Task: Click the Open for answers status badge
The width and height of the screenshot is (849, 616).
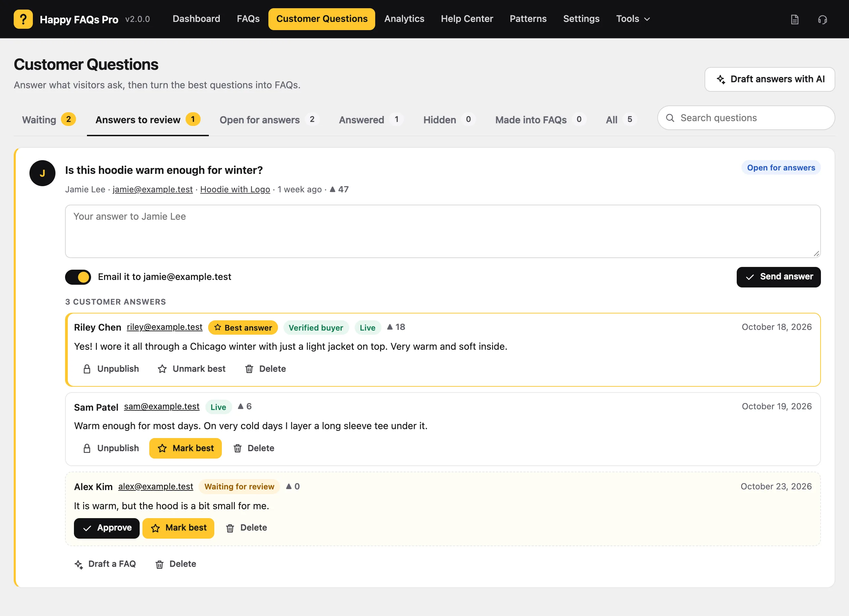Action: (x=781, y=168)
